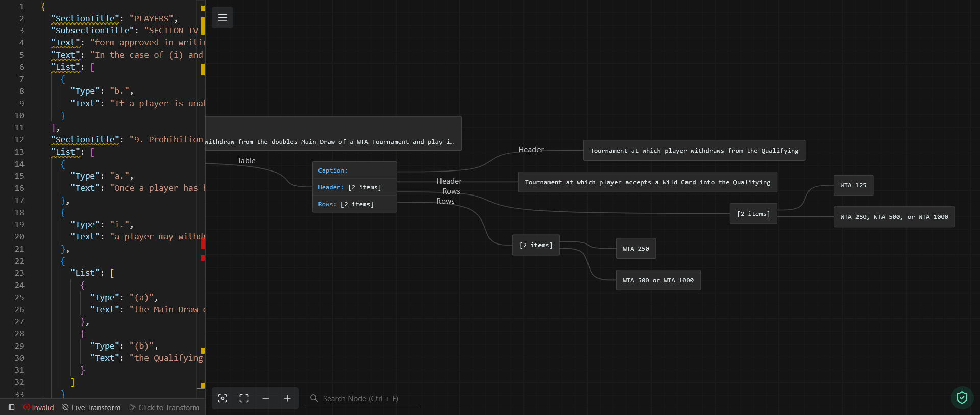980x415 pixels.
Task: Select the WTA 500 or WTA 1000 node
Action: [x=658, y=280]
